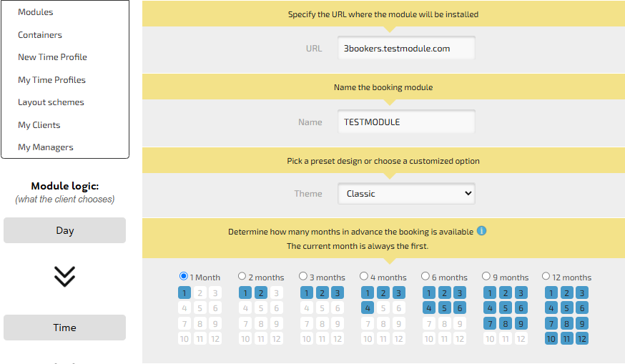
Task: Click the Time module logic button
Action: (64, 328)
